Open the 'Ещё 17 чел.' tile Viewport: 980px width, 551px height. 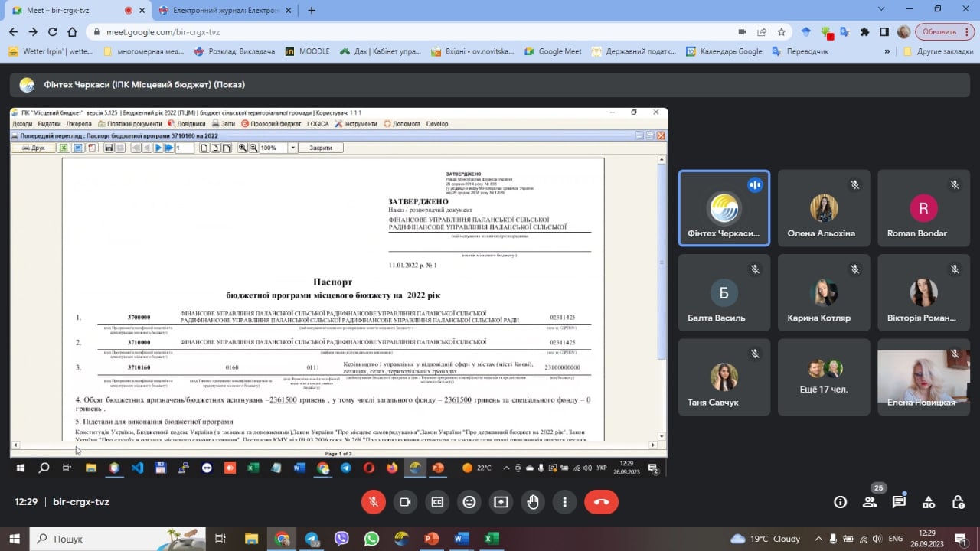pos(824,377)
